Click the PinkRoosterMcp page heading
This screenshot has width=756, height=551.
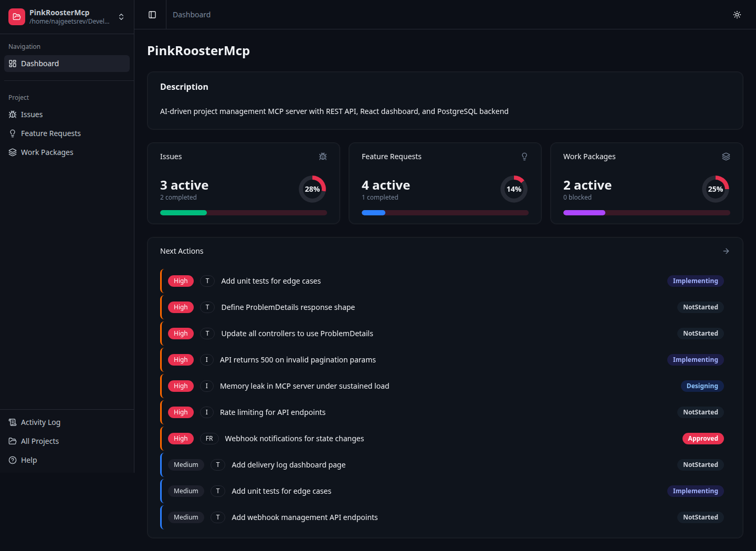point(198,51)
